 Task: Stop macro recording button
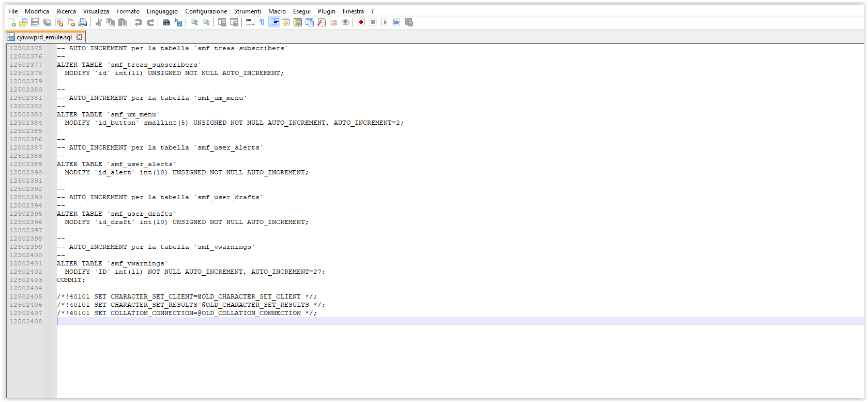click(x=373, y=22)
